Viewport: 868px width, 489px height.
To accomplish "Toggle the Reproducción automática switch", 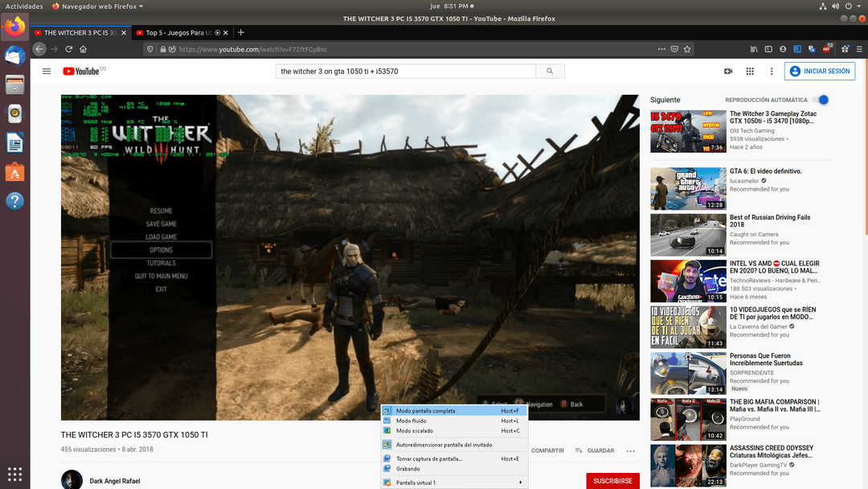I will click(x=821, y=100).
